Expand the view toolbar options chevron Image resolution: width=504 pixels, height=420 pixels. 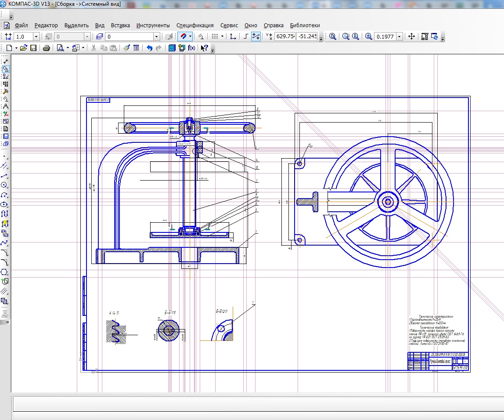coord(443,39)
